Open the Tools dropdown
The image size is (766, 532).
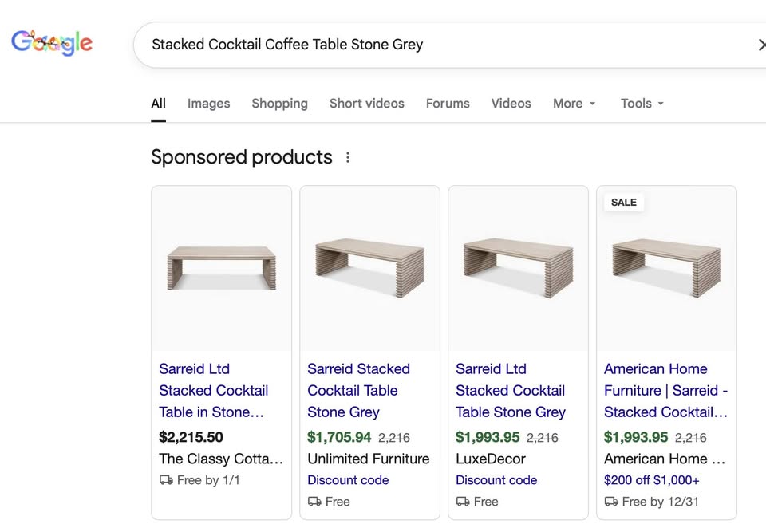(x=642, y=104)
